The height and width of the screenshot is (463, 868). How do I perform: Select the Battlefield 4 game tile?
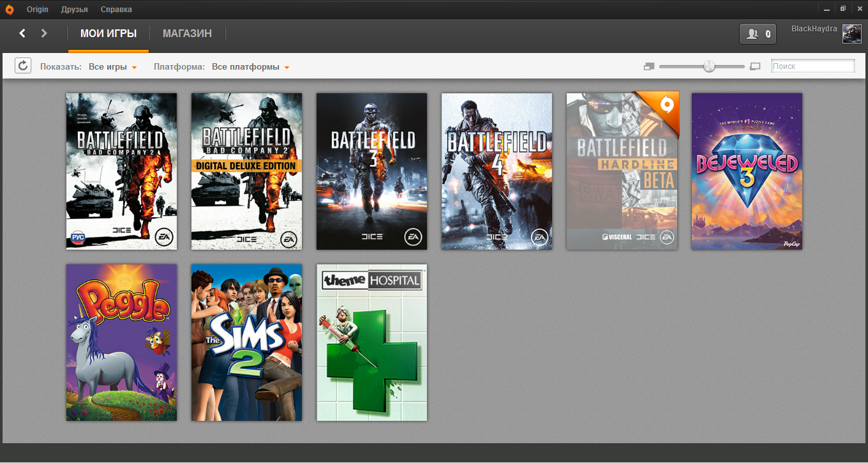click(x=497, y=171)
